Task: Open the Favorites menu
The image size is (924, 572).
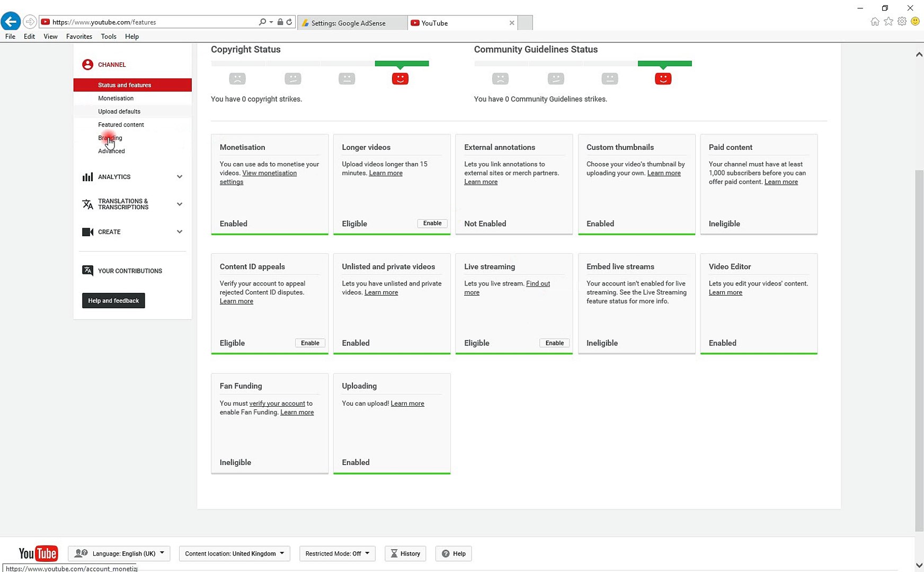Action: [x=79, y=37]
